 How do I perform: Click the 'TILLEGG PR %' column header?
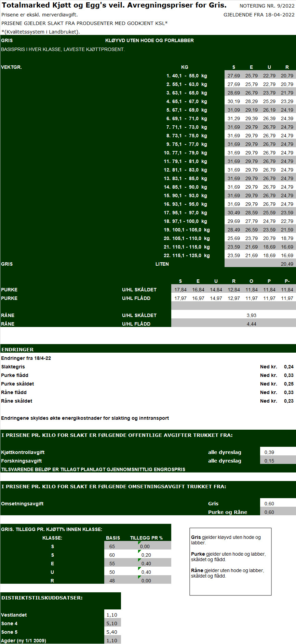pos(146,538)
